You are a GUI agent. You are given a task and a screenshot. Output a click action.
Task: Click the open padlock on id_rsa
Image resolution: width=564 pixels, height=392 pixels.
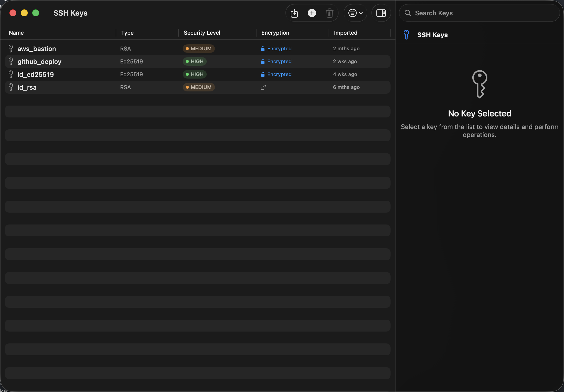point(263,87)
